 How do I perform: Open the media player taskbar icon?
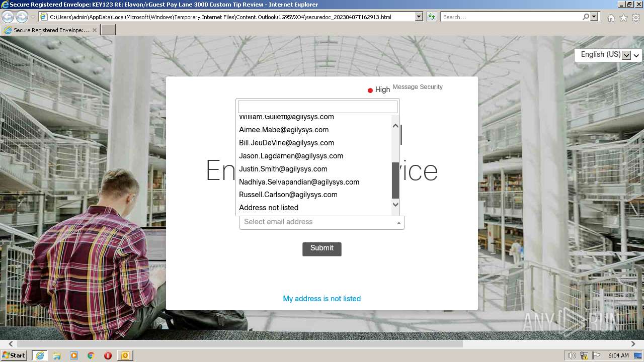pyautogui.click(x=74, y=355)
